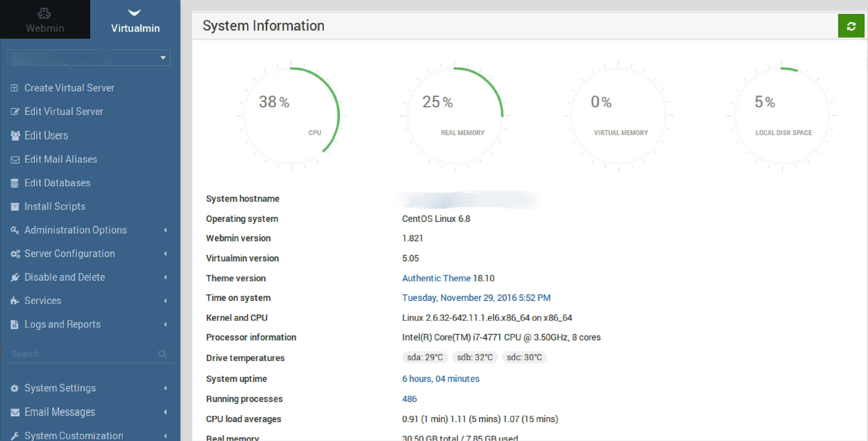
Task: Open the 486 running processes link
Action: coord(410,399)
